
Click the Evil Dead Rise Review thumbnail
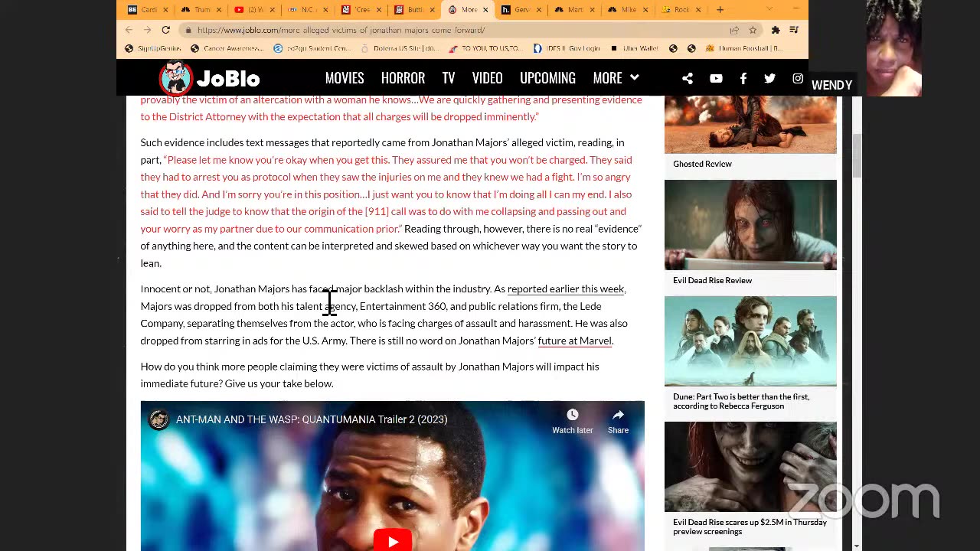(x=750, y=225)
